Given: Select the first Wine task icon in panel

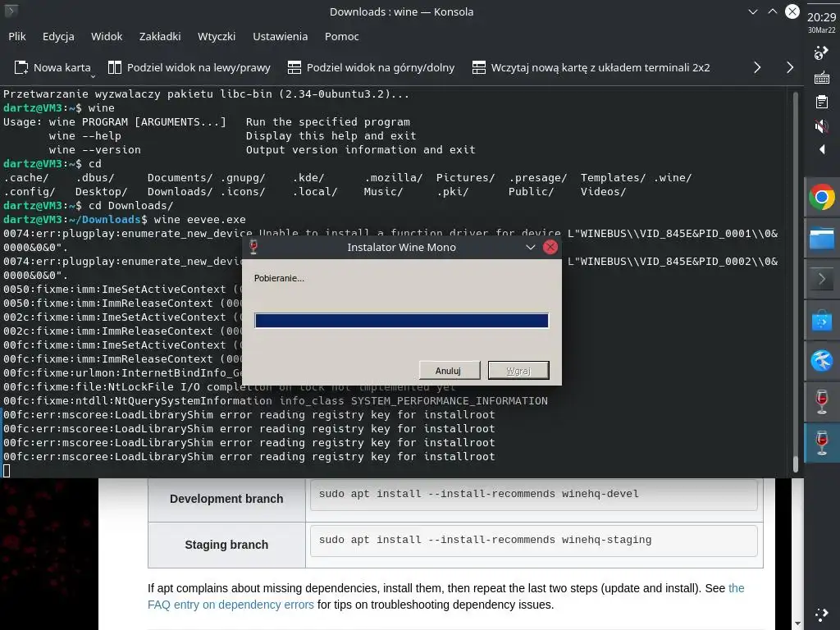Looking at the screenshot, I should coord(822,402).
